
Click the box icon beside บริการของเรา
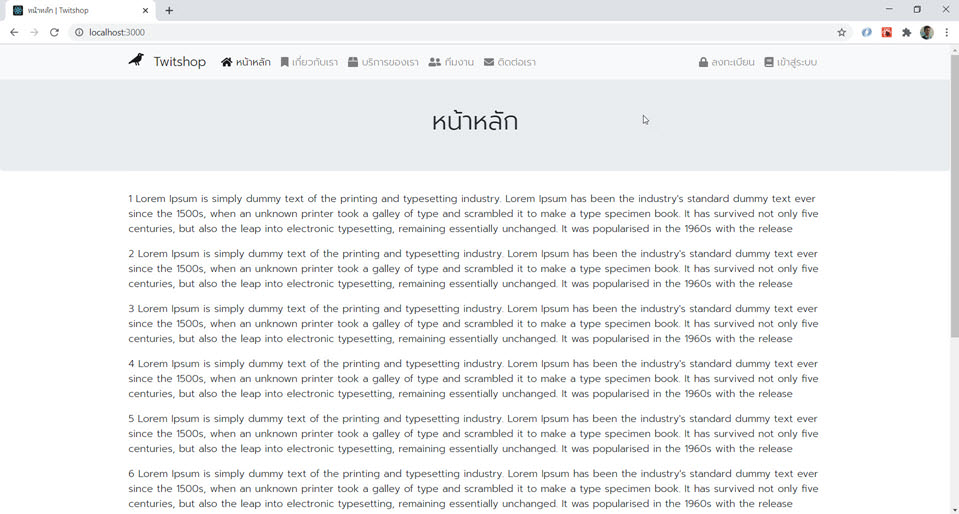[353, 62]
